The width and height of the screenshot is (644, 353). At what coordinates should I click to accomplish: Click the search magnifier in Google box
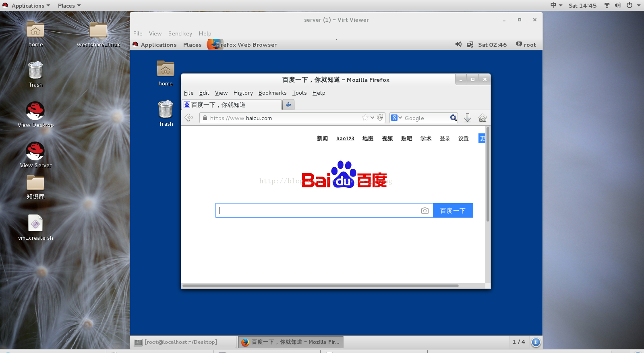(x=453, y=118)
